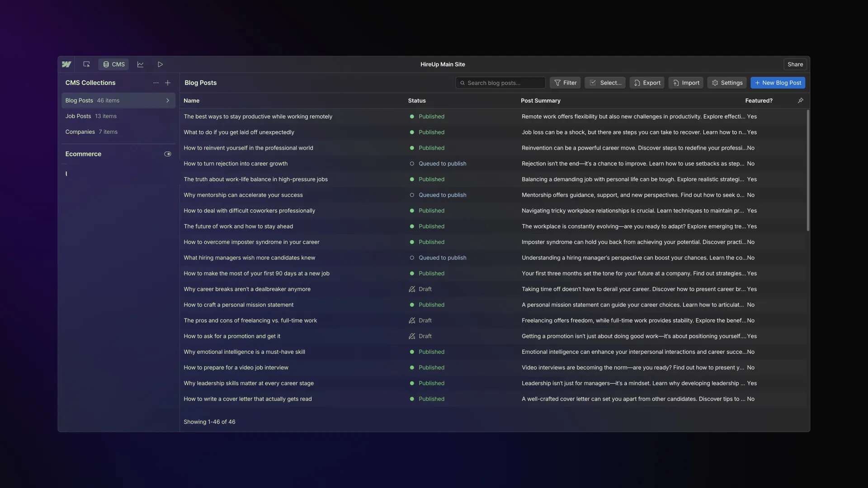
Task: Click the New Blog Post button
Action: coord(778,83)
